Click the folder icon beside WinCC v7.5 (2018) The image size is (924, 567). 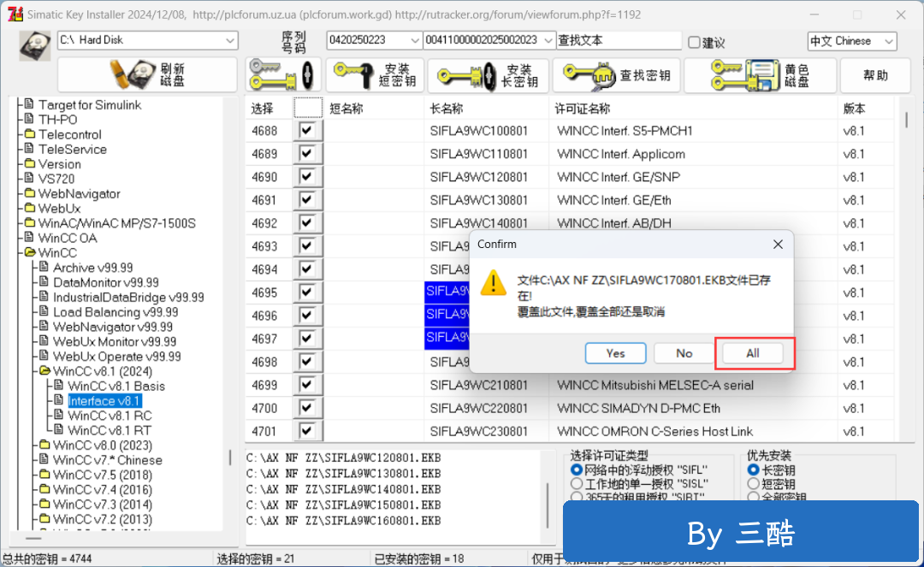pyautogui.click(x=44, y=475)
